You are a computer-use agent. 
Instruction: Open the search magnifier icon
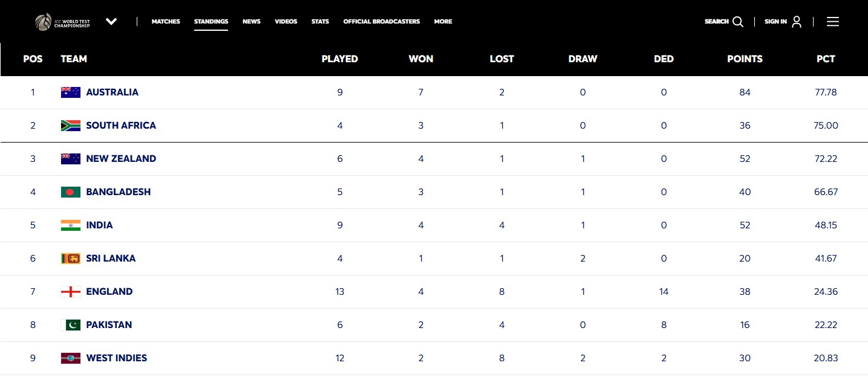pos(738,22)
